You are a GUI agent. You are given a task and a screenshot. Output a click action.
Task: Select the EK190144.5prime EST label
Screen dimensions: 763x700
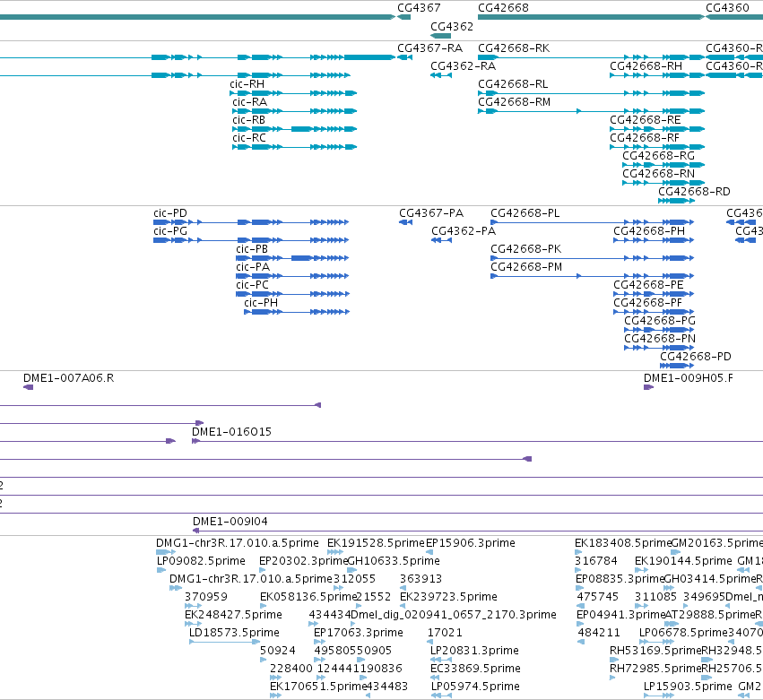[683, 561]
